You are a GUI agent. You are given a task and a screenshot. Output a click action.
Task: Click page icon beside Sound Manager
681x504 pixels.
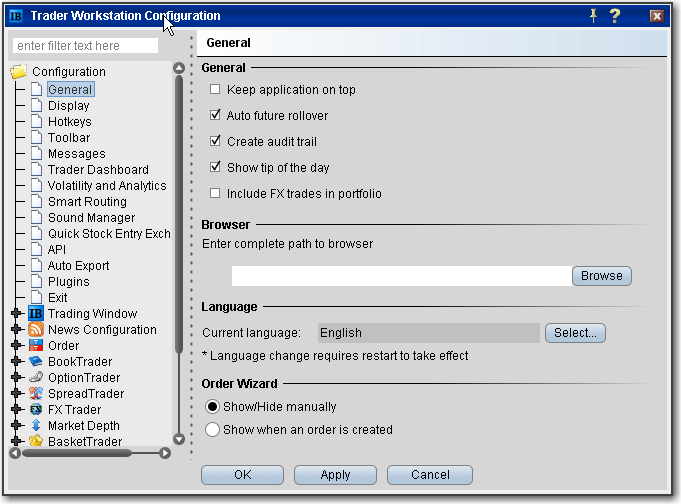coord(37,218)
